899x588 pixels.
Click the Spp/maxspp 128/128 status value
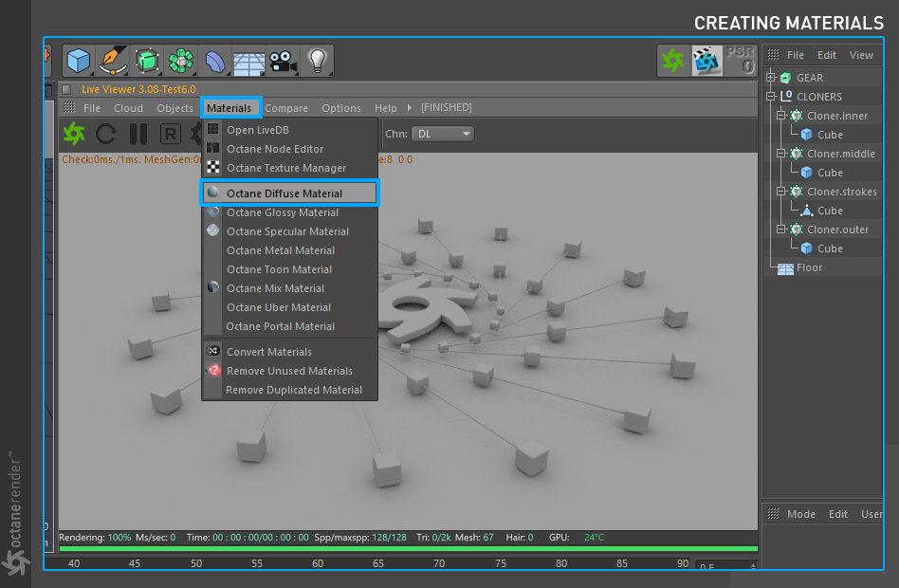[x=390, y=538]
